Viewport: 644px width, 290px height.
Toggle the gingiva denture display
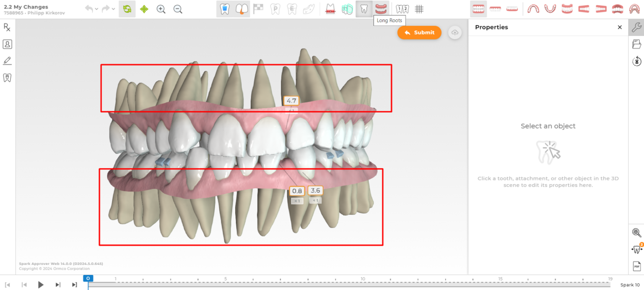[381, 8]
